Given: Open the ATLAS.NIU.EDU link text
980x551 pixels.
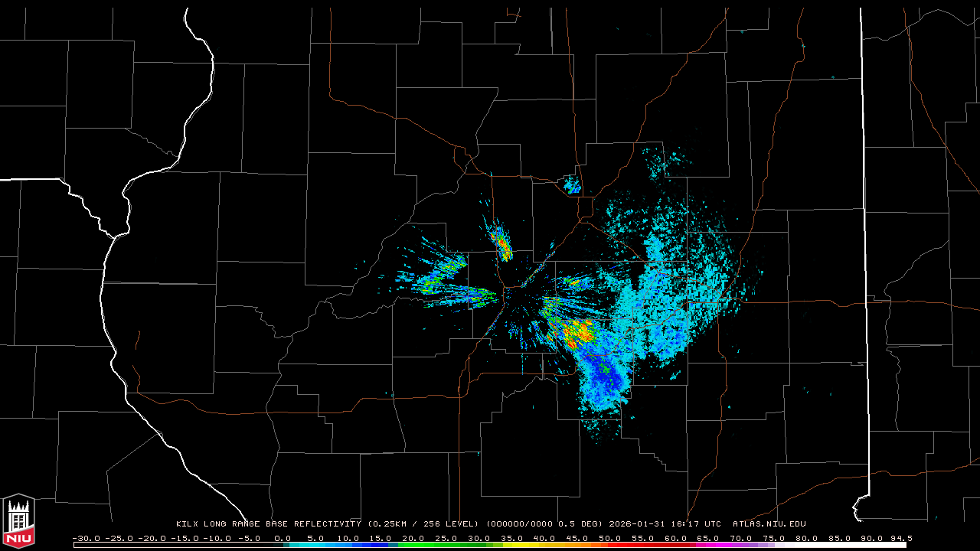Looking at the screenshot, I should coord(769,524).
